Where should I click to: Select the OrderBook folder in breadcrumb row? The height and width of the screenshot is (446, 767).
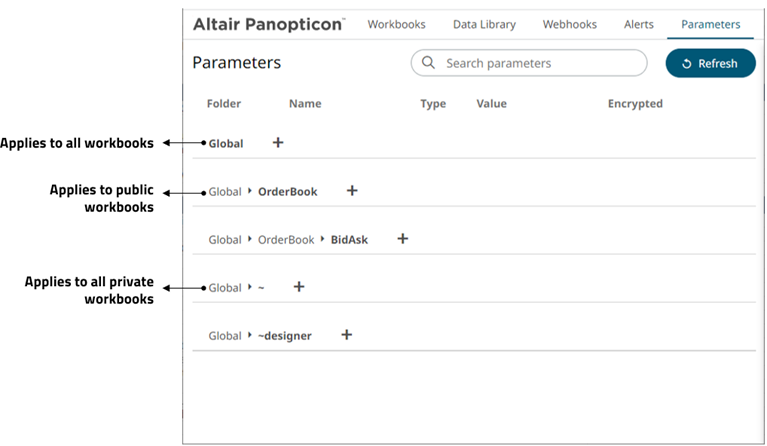pyautogui.click(x=287, y=192)
